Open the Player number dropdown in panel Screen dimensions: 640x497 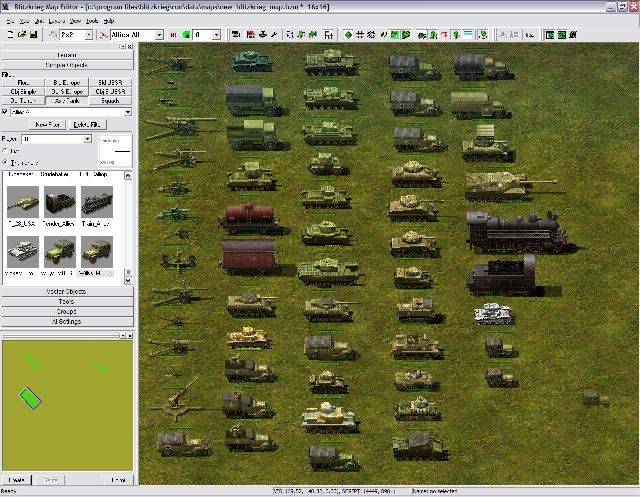tap(88, 139)
